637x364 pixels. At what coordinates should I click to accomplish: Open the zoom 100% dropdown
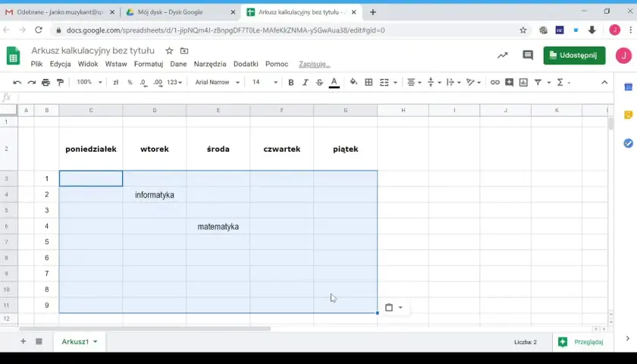coord(89,82)
